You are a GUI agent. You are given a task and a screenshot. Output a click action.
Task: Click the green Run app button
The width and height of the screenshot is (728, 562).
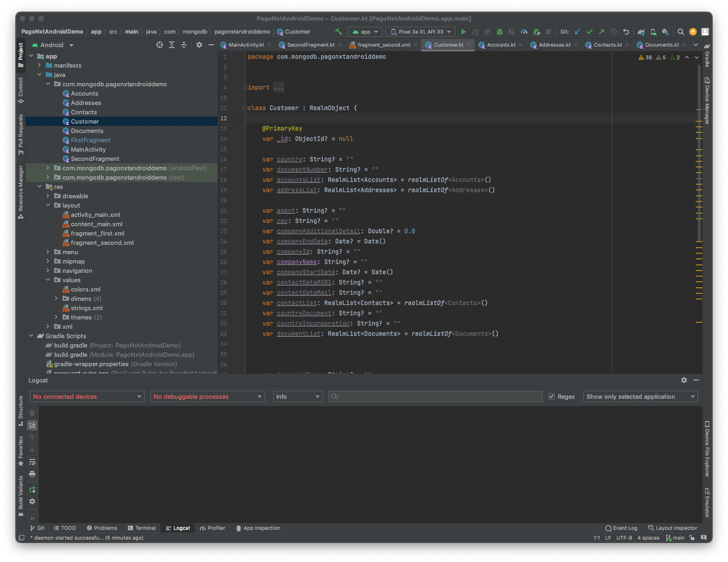(463, 32)
